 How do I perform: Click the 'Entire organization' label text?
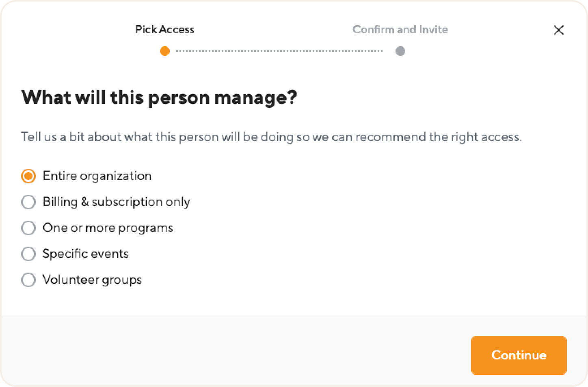(97, 176)
